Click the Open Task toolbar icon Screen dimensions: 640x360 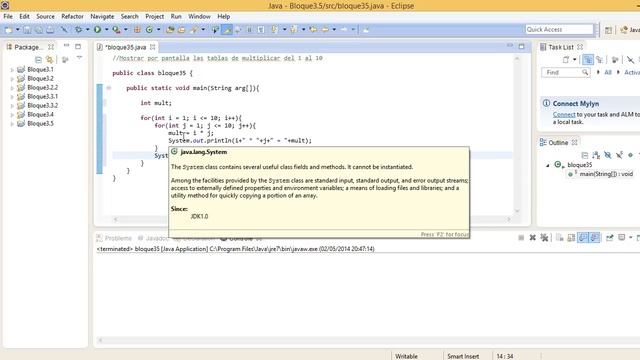coord(181,29)
